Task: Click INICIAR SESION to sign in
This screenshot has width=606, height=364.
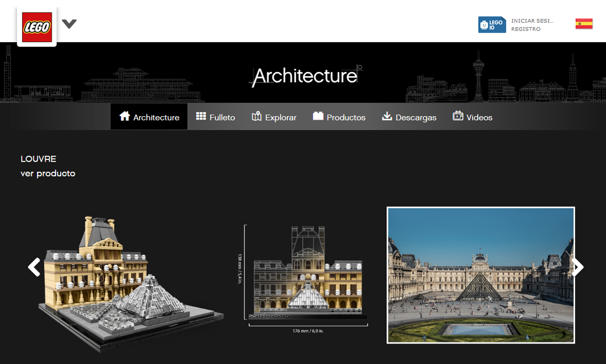Action: tap(532, 21)
